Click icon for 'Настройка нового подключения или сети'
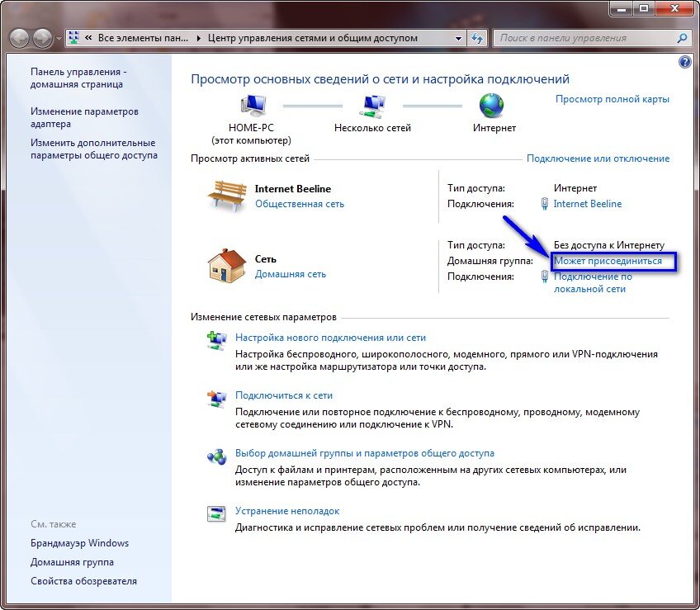700x610 pixels. click(x=216, y=340)
